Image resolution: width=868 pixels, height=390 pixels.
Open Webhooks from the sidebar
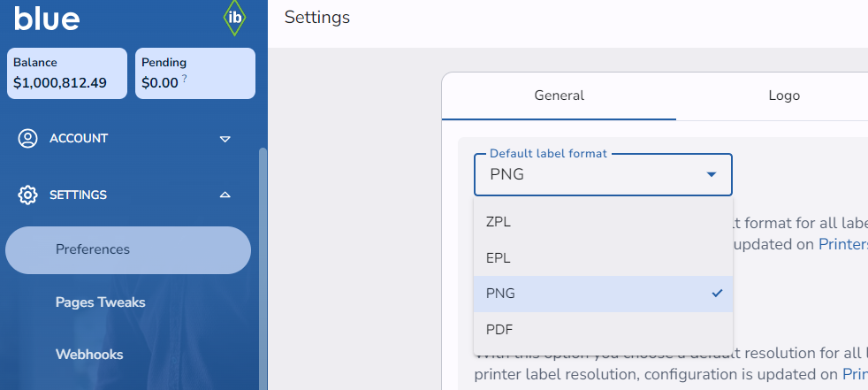[x=89, y=355]
